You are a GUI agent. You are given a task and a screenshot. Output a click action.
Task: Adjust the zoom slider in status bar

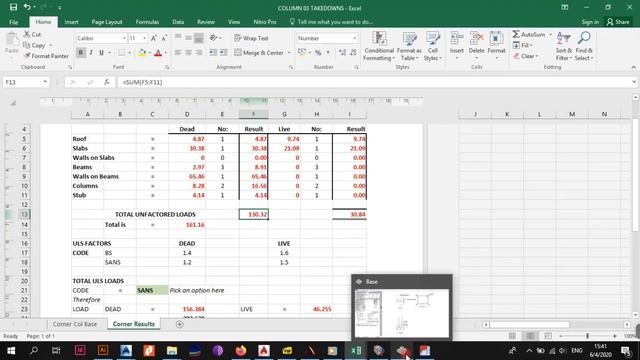[587, 336]
